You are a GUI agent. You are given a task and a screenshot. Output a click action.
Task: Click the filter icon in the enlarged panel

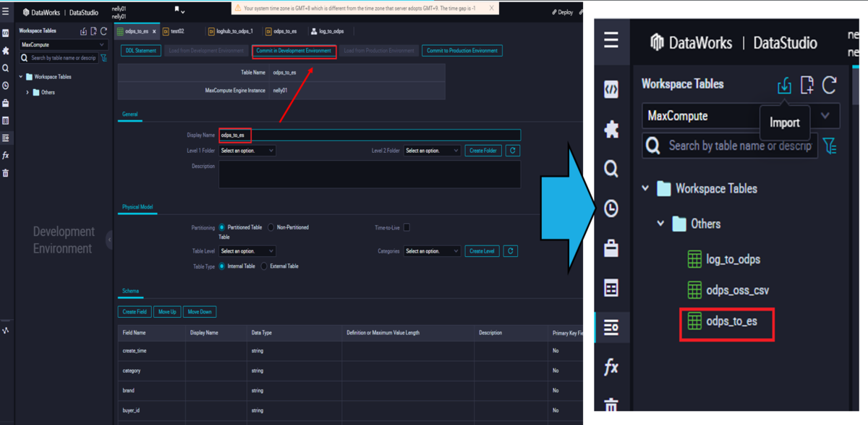click(x=830, y=146)
